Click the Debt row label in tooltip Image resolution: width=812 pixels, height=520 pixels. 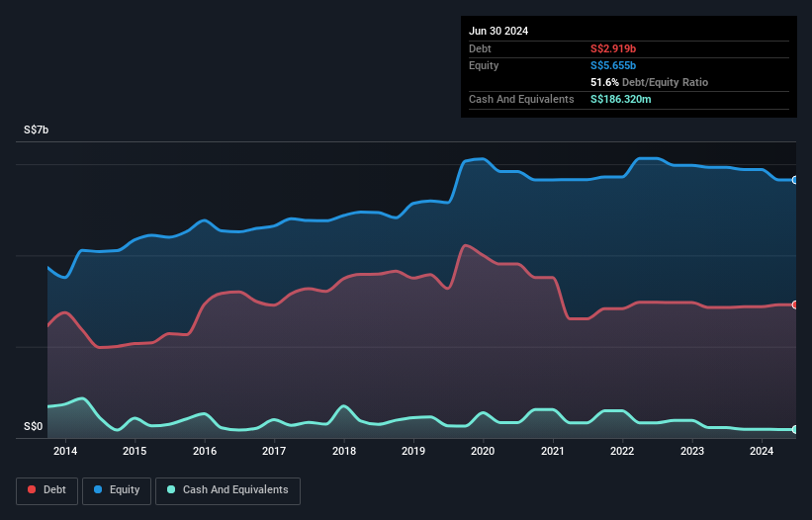coord(480,48)
